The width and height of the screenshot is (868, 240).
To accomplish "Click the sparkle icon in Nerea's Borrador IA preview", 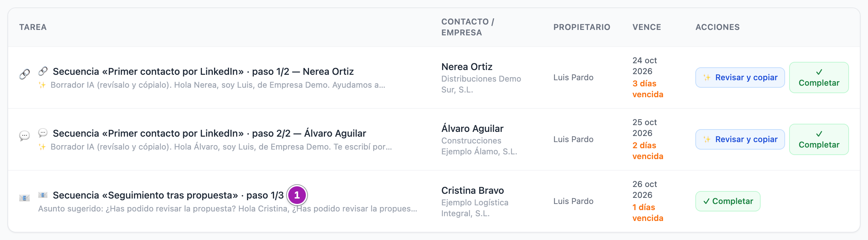I will tap(42, 85).
